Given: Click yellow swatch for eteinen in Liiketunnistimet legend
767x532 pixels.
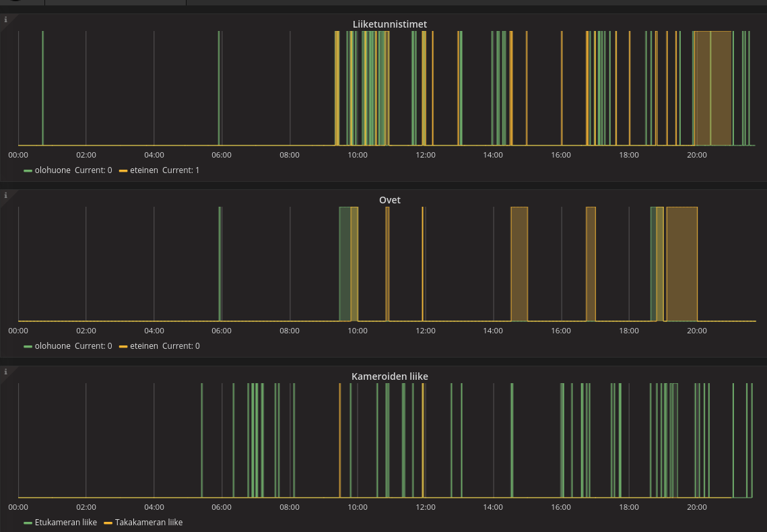Looking at the screenshot, I should tap(123, 170).
